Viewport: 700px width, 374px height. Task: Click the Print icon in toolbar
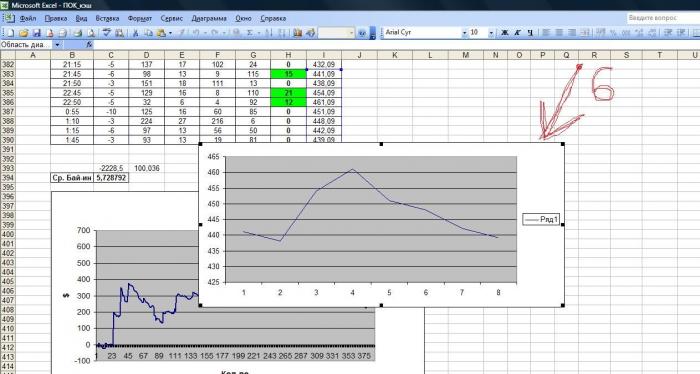[x=79, y=33]
